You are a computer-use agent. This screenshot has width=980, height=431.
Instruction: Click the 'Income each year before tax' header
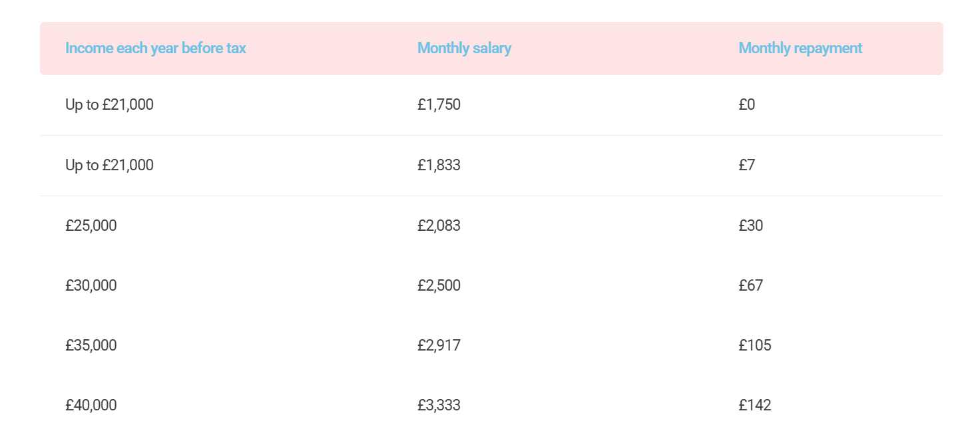point(155,49)
